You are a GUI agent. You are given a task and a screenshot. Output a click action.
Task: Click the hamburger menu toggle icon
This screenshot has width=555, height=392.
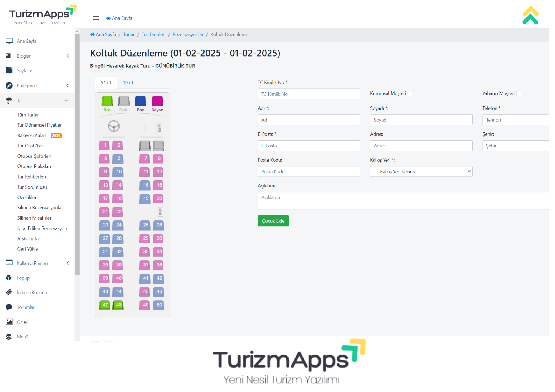click(96, 18)
